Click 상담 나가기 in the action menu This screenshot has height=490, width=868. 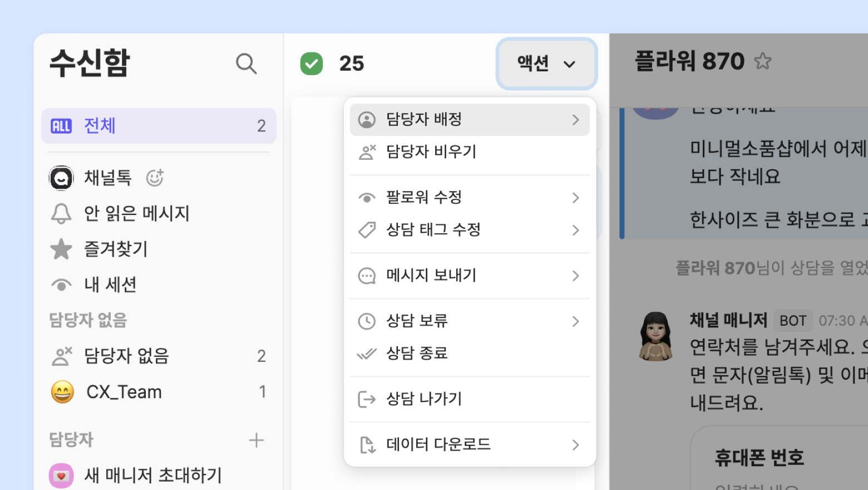[424, 399]
